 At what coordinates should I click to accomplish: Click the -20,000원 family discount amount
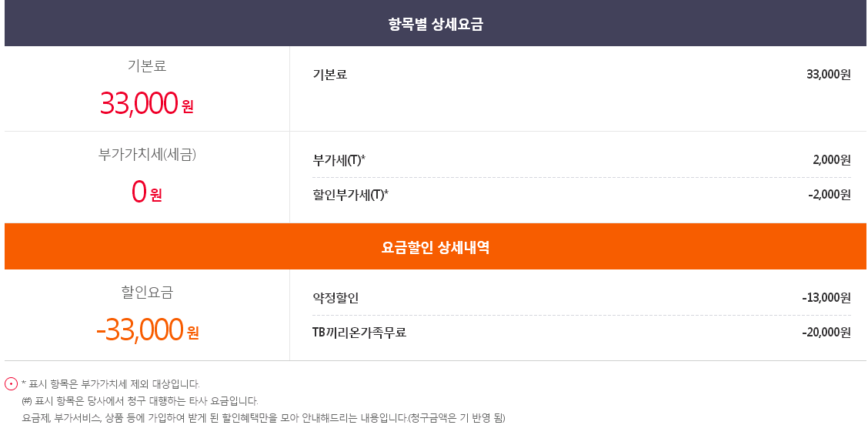[x=826, y=333]
